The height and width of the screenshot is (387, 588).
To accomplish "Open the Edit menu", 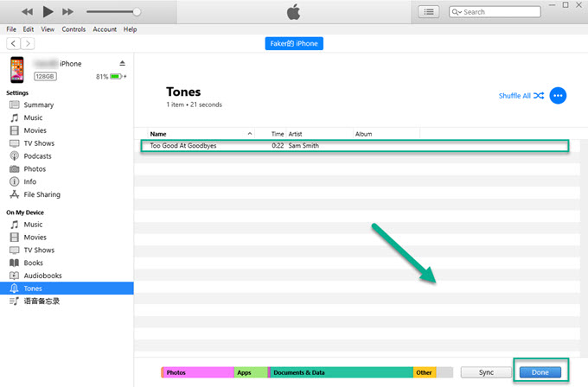I will pyautogui.click(x=29, y=29).
